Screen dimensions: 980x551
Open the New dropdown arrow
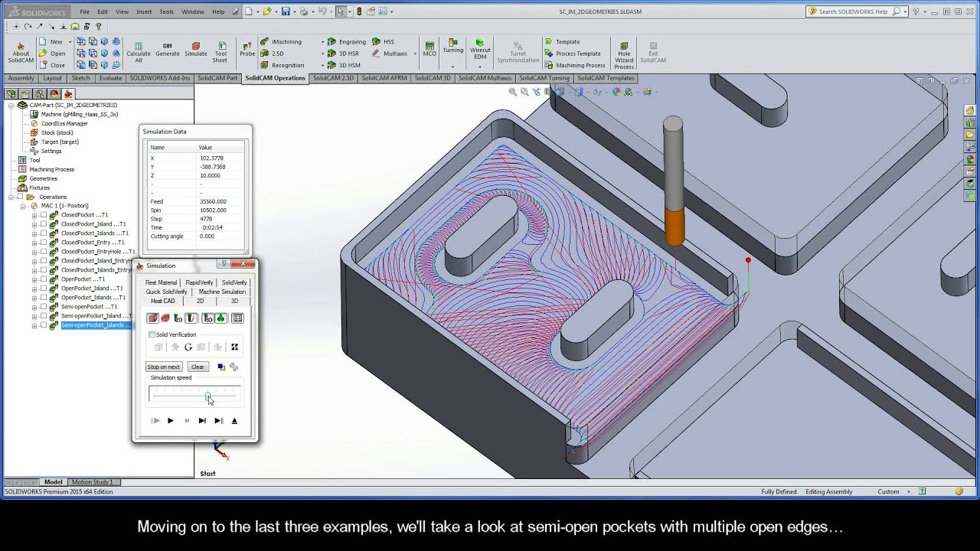tap(70, 42)
